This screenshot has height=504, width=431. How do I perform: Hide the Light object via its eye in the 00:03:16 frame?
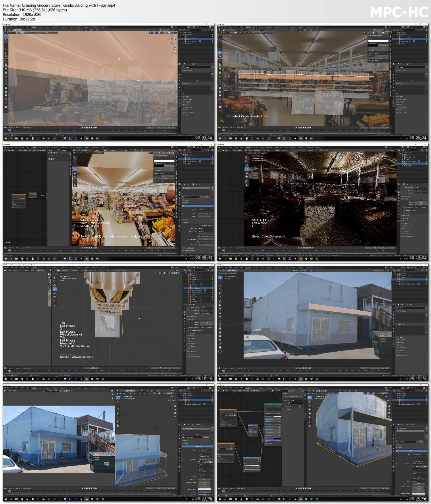point(212,43)
